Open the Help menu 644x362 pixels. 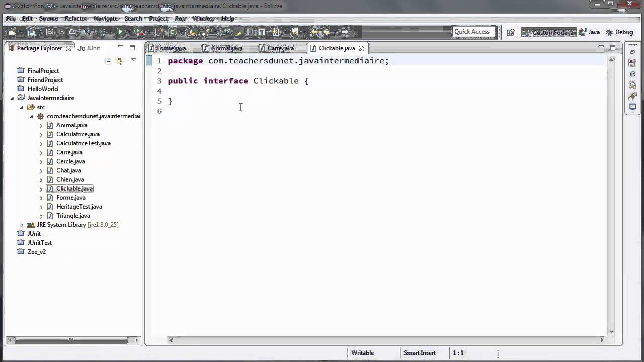[228, 19]
